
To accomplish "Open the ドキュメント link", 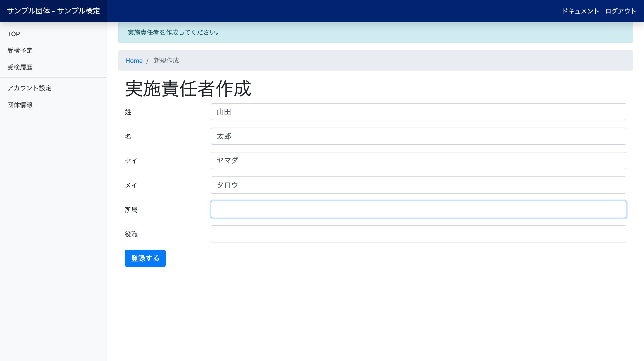I will (x=580, y=11).
